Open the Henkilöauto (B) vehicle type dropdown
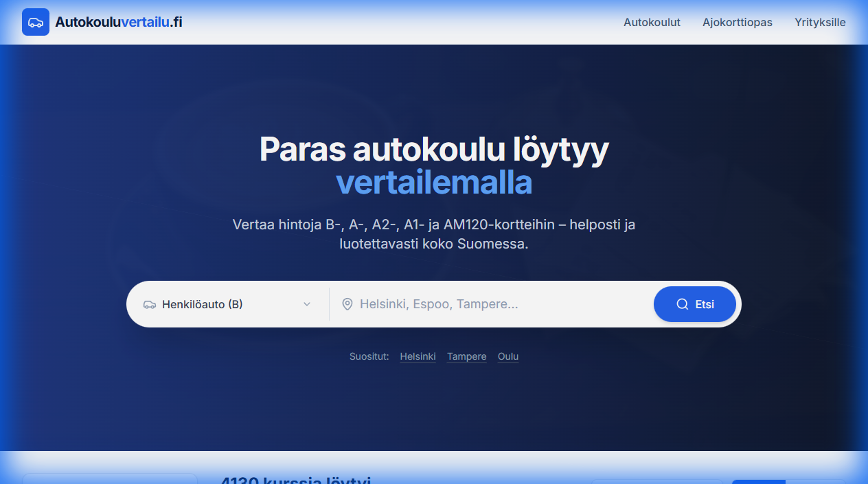 tap(227, 304)
